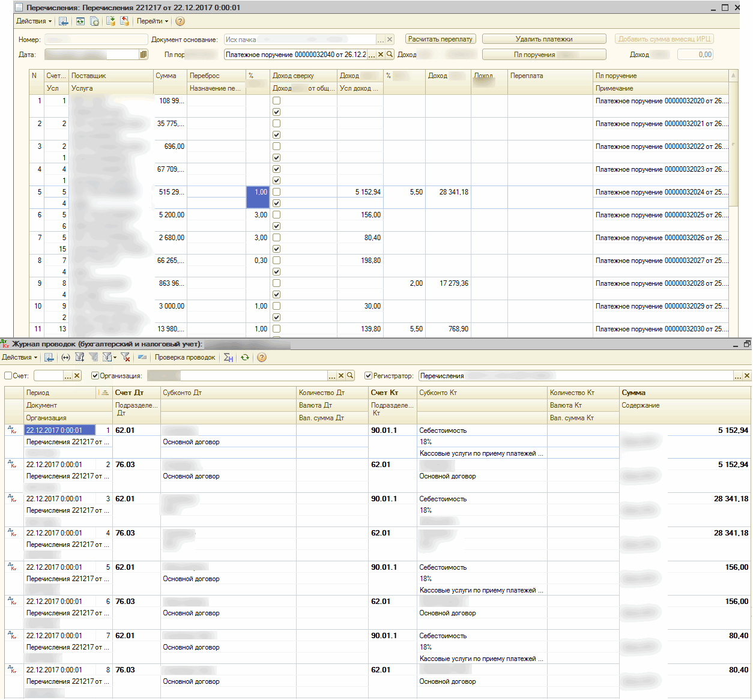Image resolution: width=753 pixels, height=700 pixels.
Task: Click the help icon in the Перечисления toolbar
Action: (x=180, y=22)
